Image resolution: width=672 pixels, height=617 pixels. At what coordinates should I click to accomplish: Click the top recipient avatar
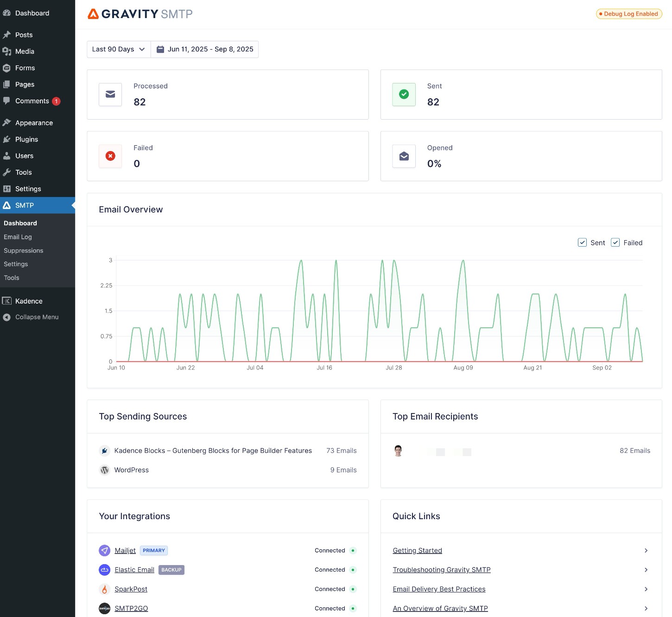click(398, 451)
